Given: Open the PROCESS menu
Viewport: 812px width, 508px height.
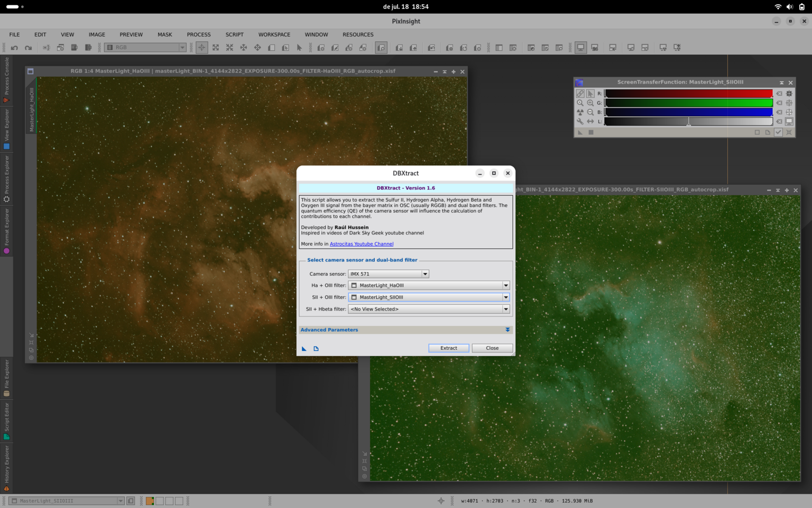Looking at the screenshot, I should click(199, 34).
